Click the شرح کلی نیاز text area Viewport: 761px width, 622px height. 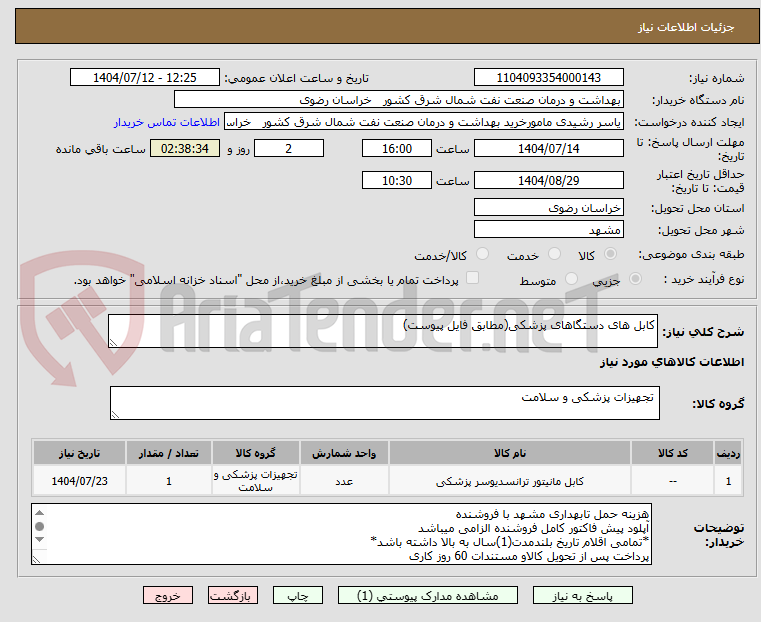tap(382, 331)
